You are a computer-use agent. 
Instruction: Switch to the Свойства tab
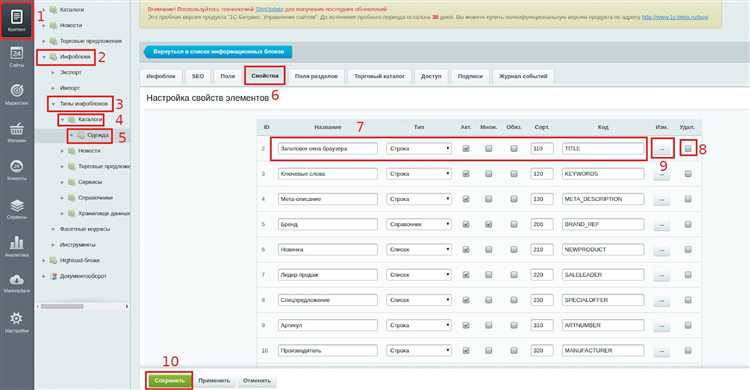tap(265, 76)
